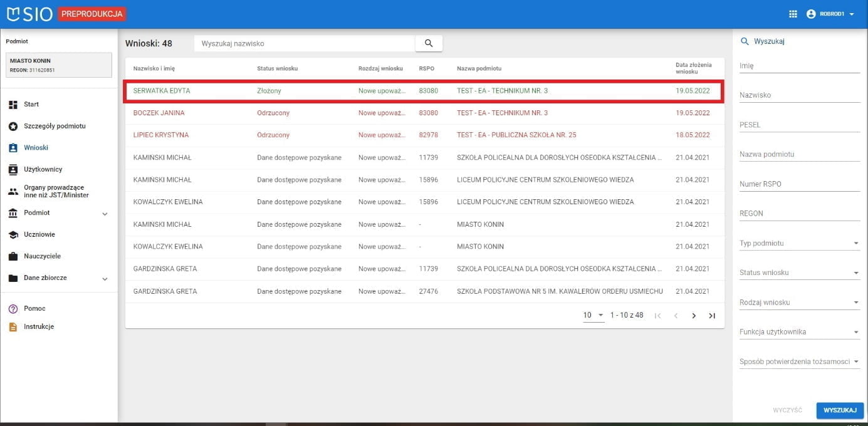Click the PESEL input field

click(799, 125)
